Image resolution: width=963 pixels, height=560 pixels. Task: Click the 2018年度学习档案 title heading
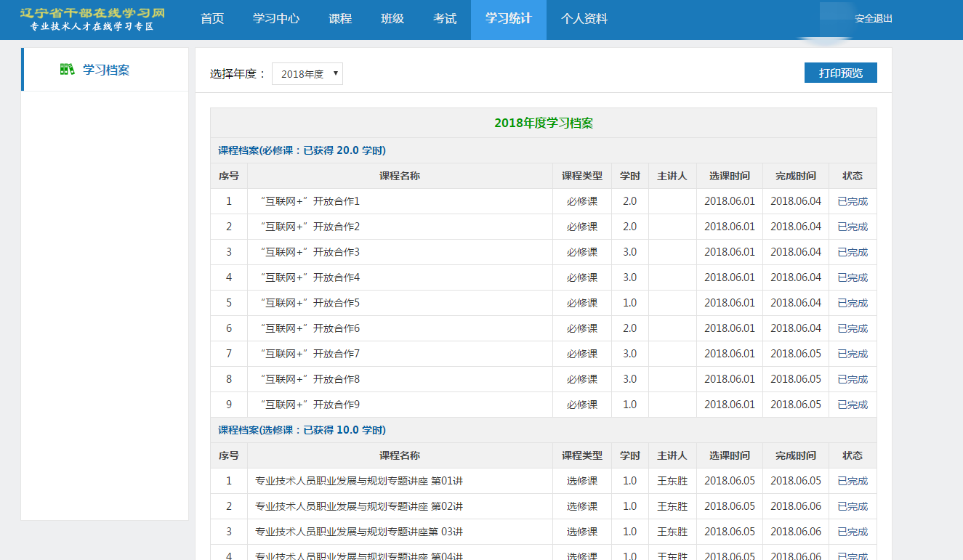tap(544, 123)
